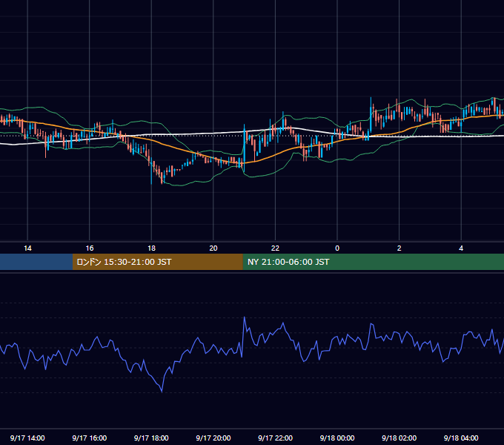Viewport: 504px width, 445px height.
Task: Click the lowest oscillator trough after 18:00
Action: coord(162,391)
